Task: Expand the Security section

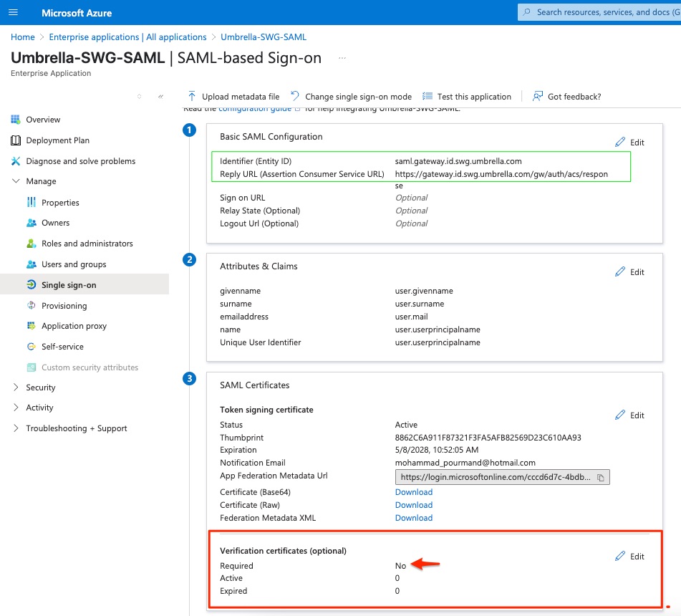Action: point(16,387)
